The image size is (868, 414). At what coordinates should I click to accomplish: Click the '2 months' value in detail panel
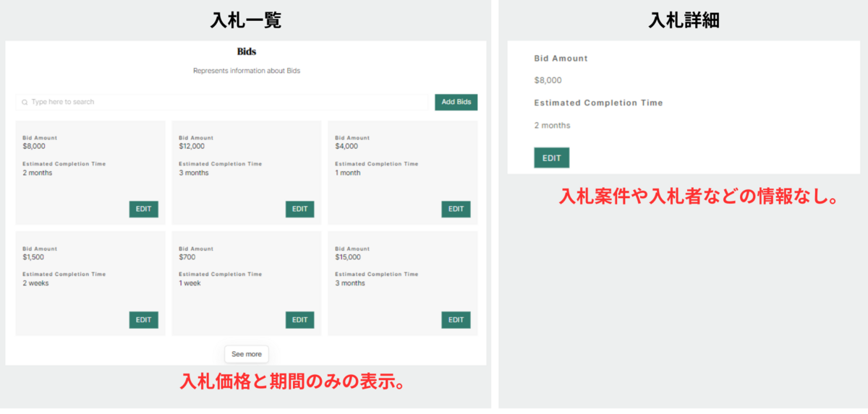coord(553,126)
